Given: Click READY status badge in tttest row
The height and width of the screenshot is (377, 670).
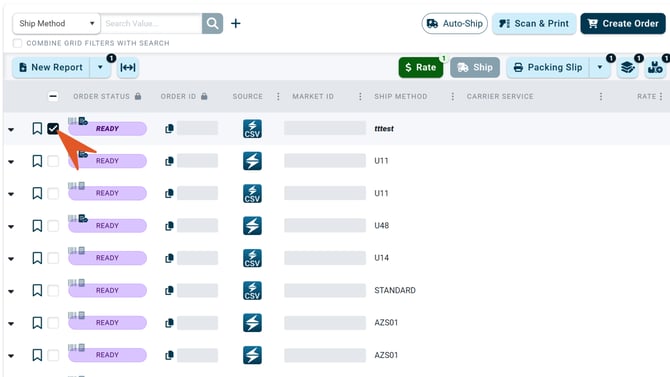Looking at the screenshot, I should tap(107, 129).
